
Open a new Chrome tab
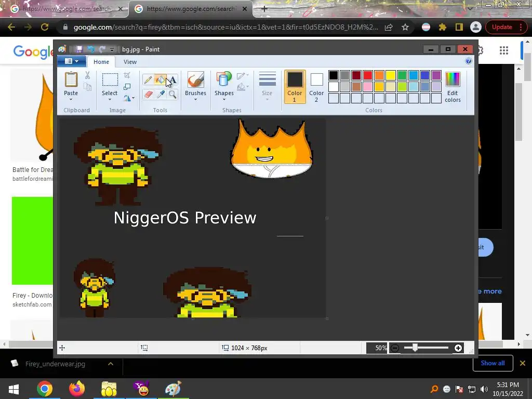tap(264, 9)
